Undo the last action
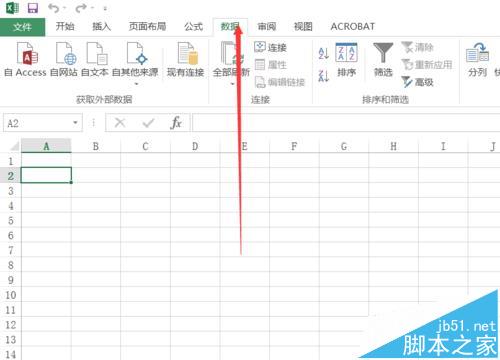The image size is (500, 360). coord(53,8)
